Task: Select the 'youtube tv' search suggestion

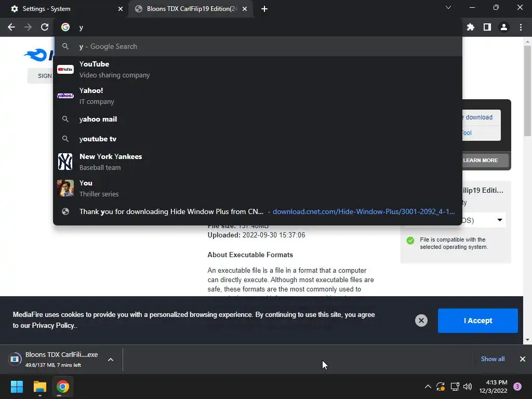Action: pos(258,139)
